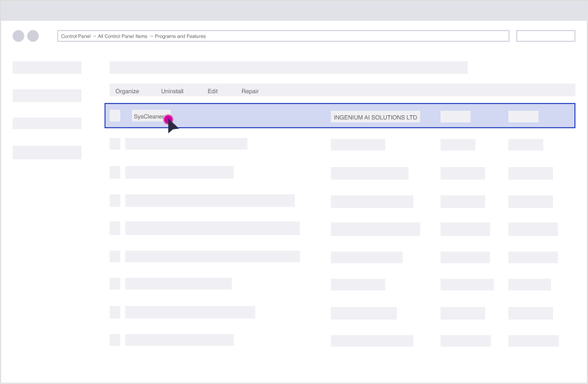Click the search box beside the address bar
This screenshot has height=384, width=588.
pyautogui.click(x=545, y=36)
